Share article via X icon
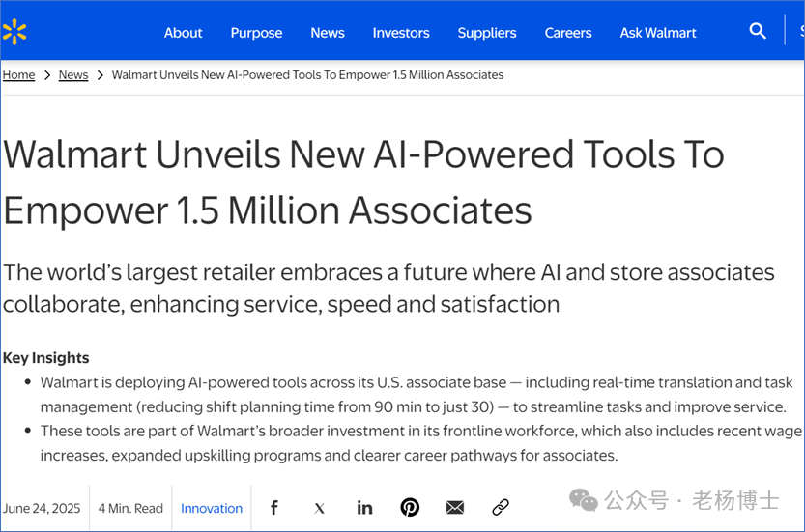The height and width of the screenshot is (532, 805). click(319, 509)
